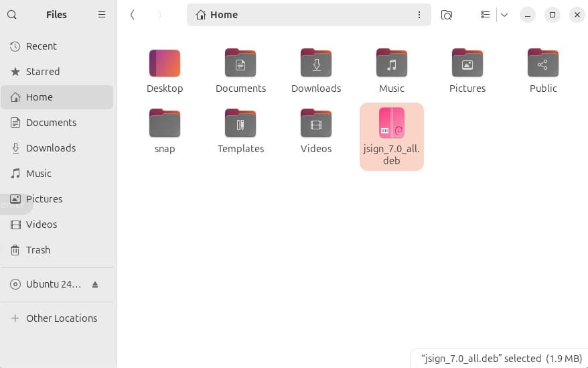The image size is (588, 368).
Task: Open the sidebar hamburger menu
Action: [102, 15]
